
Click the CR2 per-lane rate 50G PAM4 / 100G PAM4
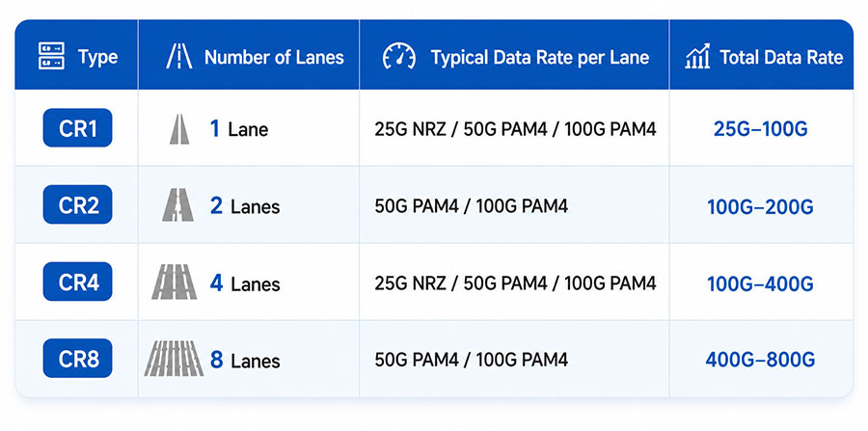471,206
